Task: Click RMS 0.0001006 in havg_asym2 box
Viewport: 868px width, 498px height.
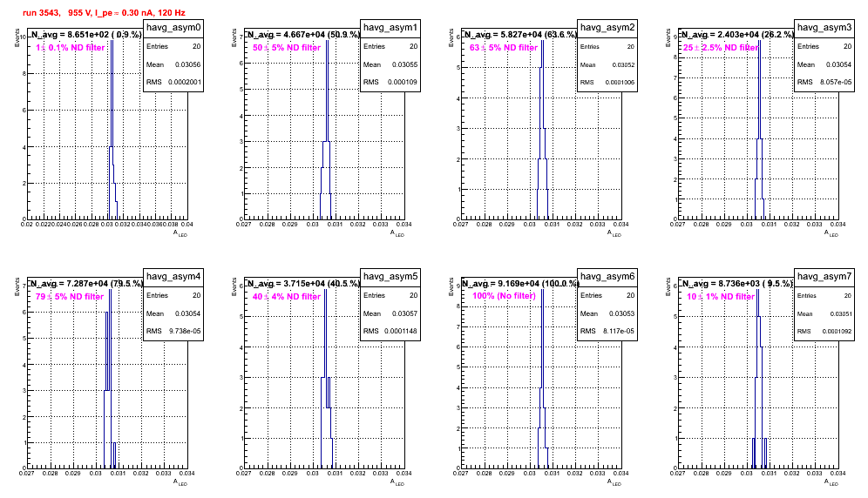Action: click(607, 82)
